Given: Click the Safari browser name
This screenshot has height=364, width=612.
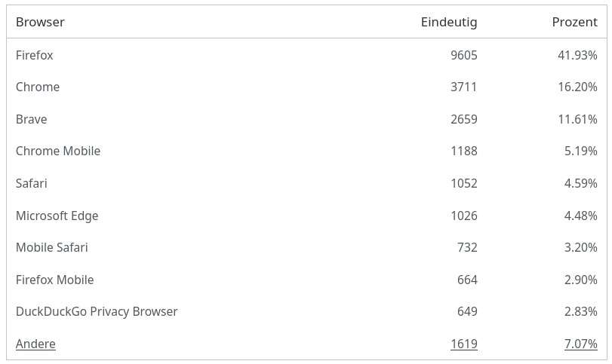Looking at the screenshot, I should click(32, 183).
